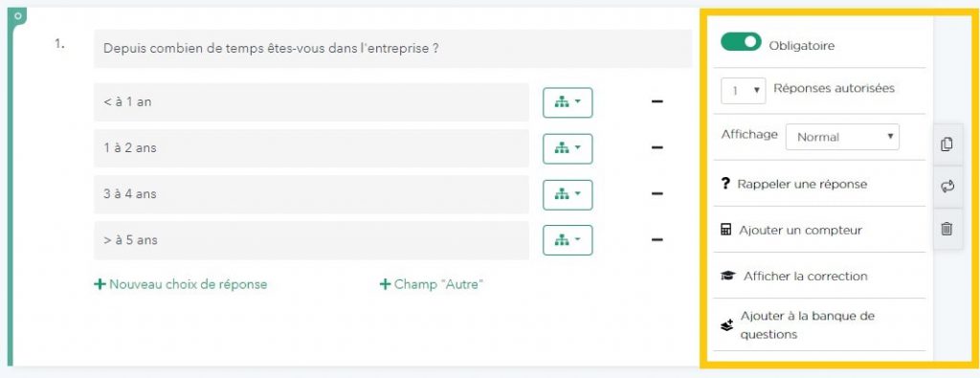The width and height of the screenshot is (980, 378).
Task: Open the Réponses autorisées number dropdown
Action: (x=744, y=91)
